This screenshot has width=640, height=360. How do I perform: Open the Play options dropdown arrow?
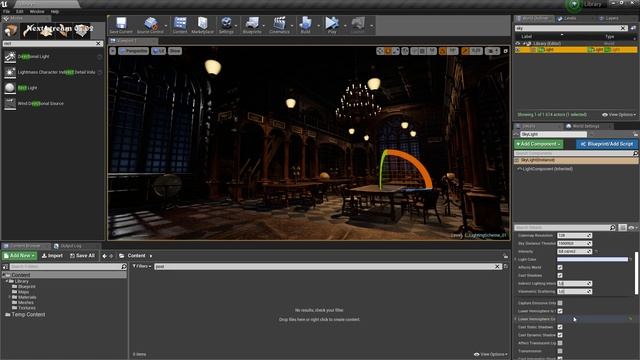345,26
